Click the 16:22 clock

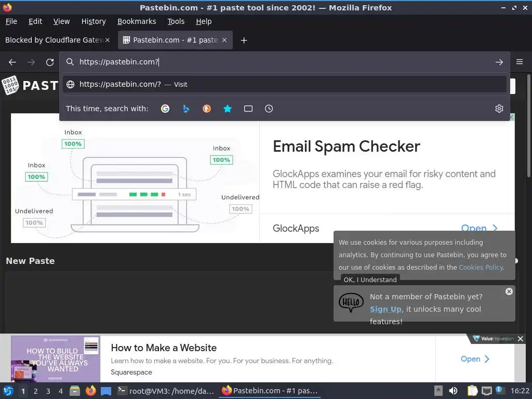(x=520, y=391)
